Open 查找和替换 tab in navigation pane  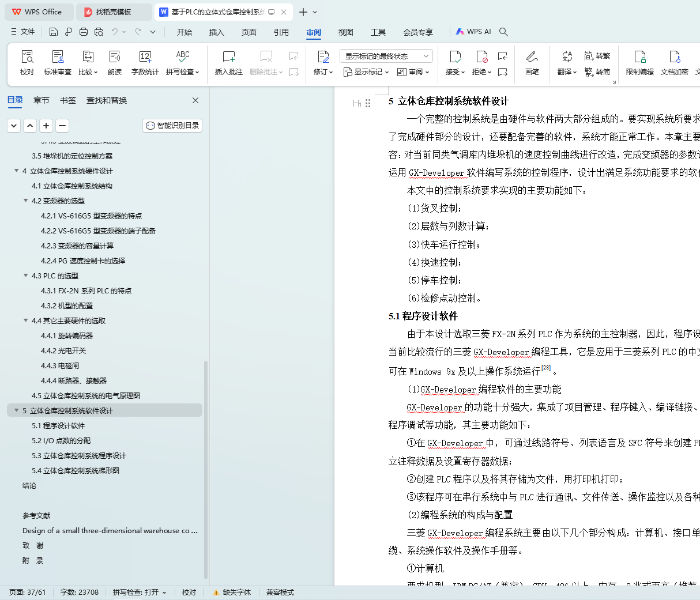click(x=107, y=100)
